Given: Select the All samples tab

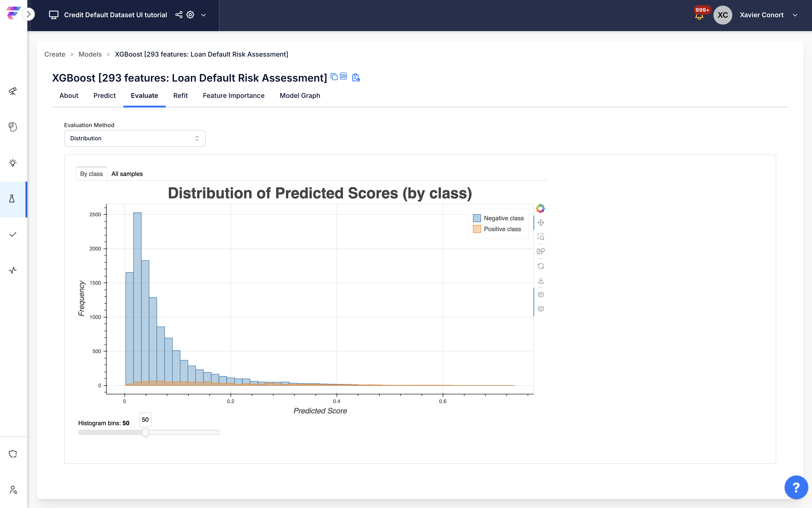Looking at the screenshot, I should 127,174.
